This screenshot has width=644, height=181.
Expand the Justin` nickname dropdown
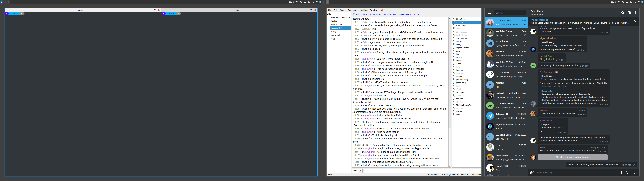[x=361, y=171]
